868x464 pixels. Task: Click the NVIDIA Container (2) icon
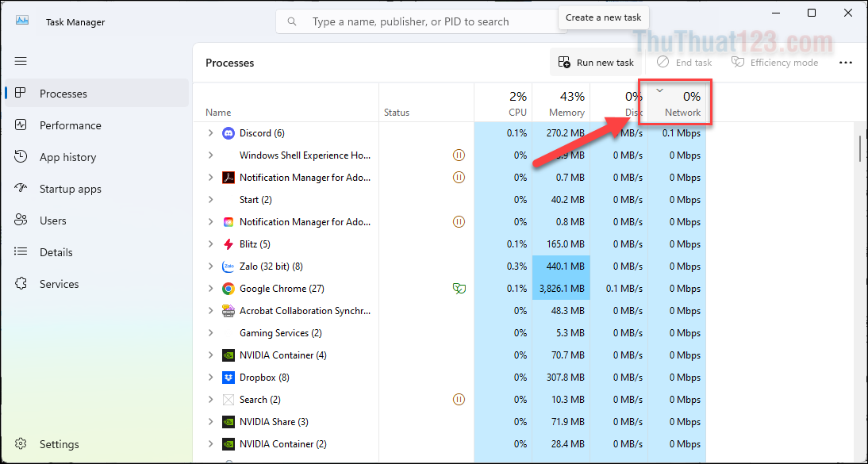click(x=228, y=443)
